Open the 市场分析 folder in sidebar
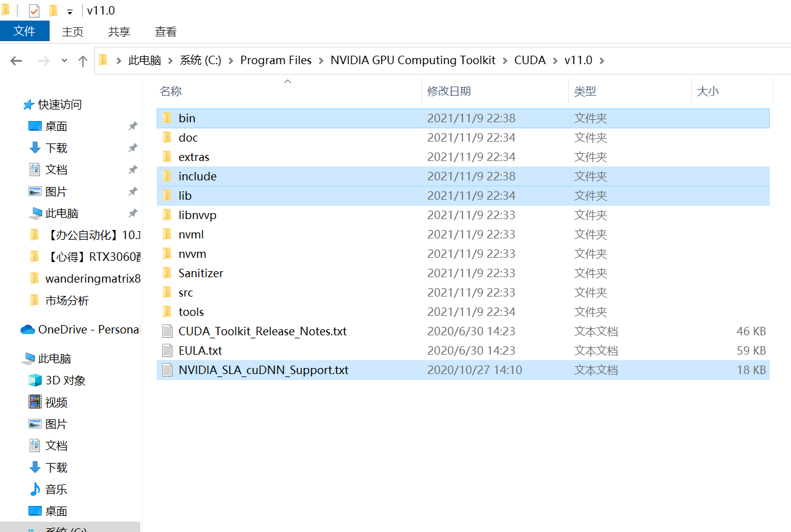This screenshot has width=791, height=532. click(67, 301)
